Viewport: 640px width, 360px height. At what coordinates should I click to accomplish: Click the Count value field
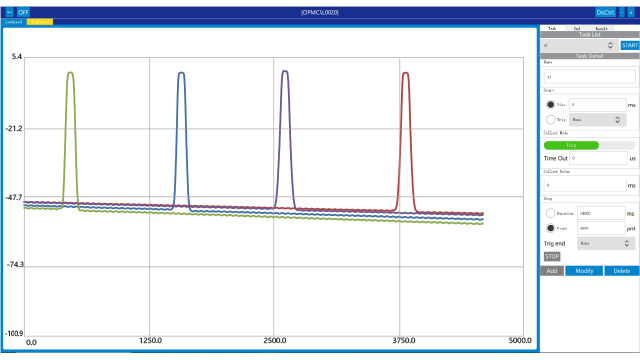pos(601,228)
